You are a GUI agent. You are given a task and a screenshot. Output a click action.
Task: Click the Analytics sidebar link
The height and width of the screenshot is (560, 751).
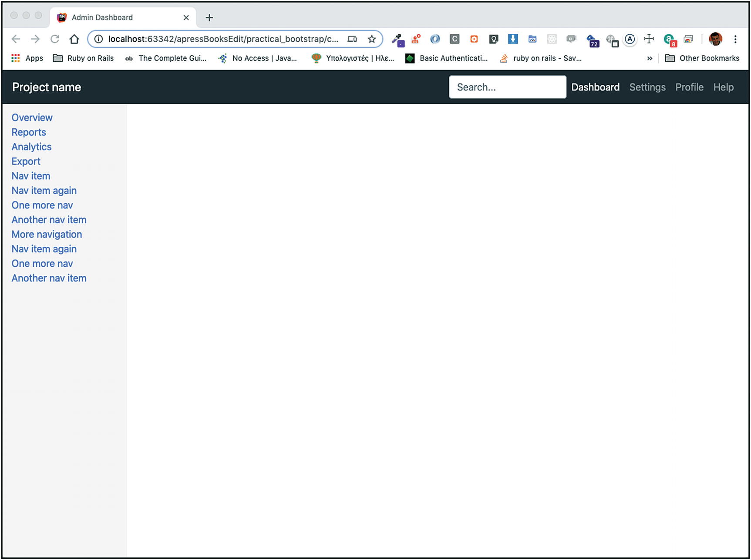click(x=31, y=147)
